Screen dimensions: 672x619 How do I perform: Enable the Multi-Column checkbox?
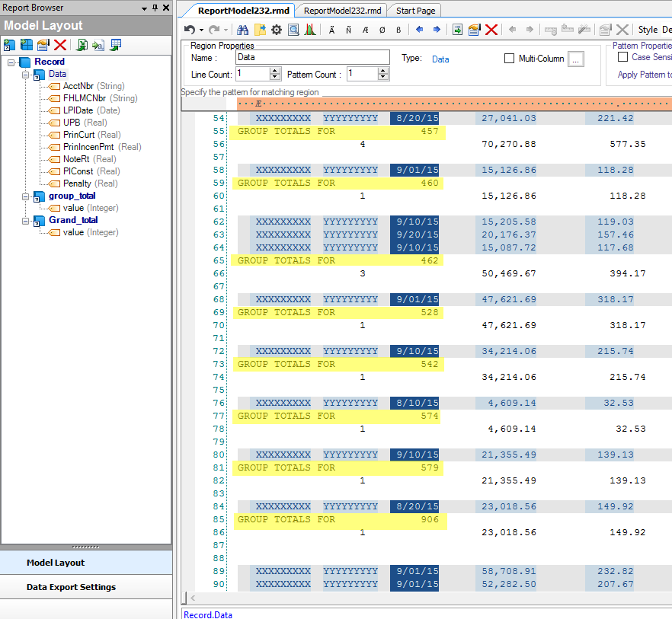(510, 59)
